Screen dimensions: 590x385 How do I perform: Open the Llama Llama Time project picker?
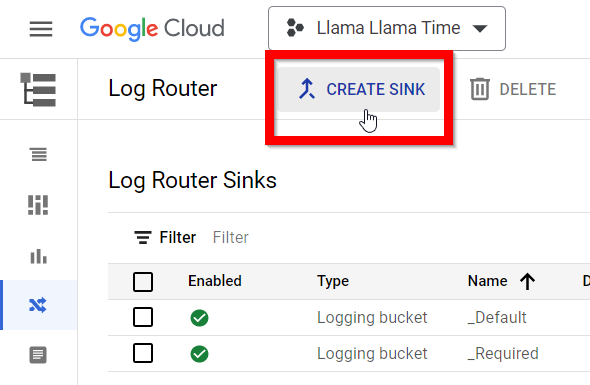(387, 29)
